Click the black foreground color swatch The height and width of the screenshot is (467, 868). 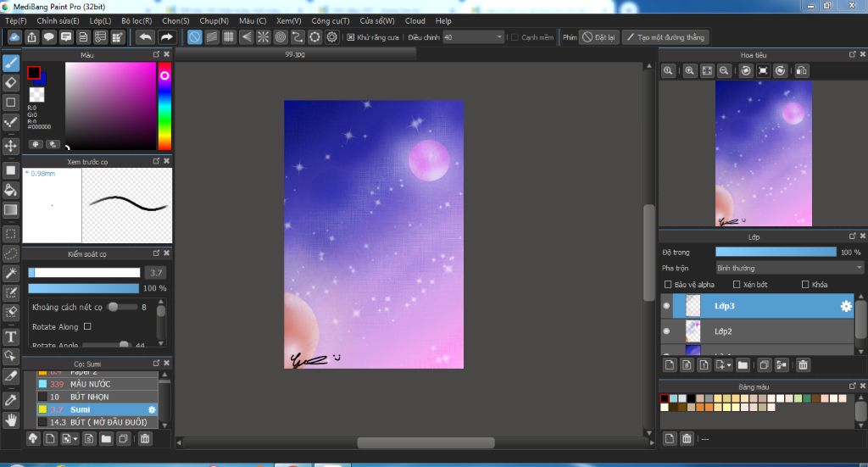(34, 73)
